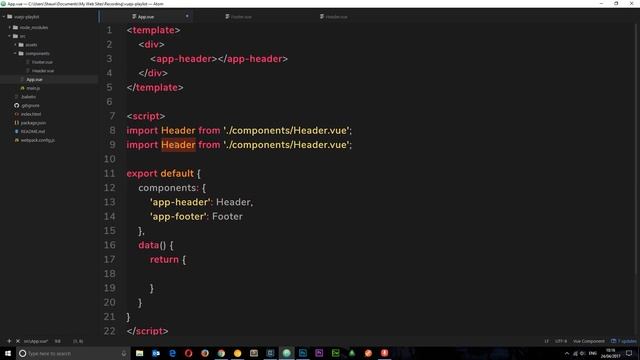Select App.vue in the file tree
Screen dimensions: 640x360
[34, 79]
